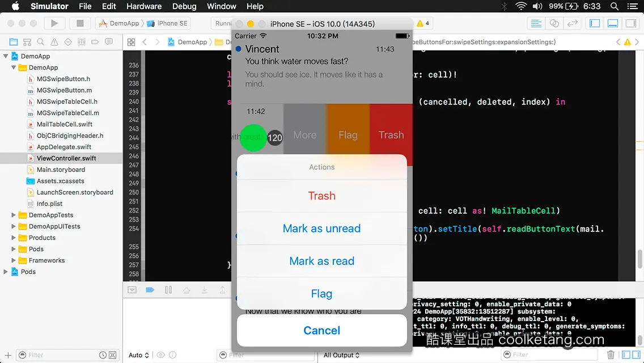Viewport: 644px width, 363px height.
Task: Collapse the DemoApp project root
Action: [6, 56]
